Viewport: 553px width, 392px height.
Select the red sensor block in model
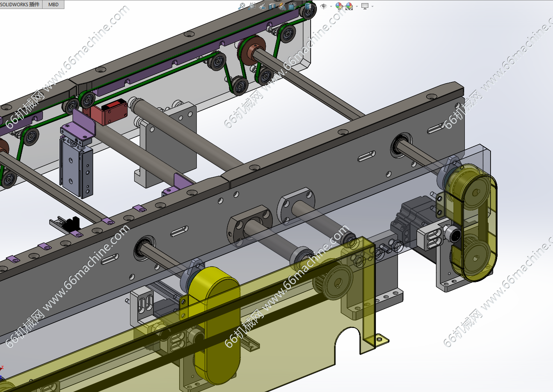(109, 113)
